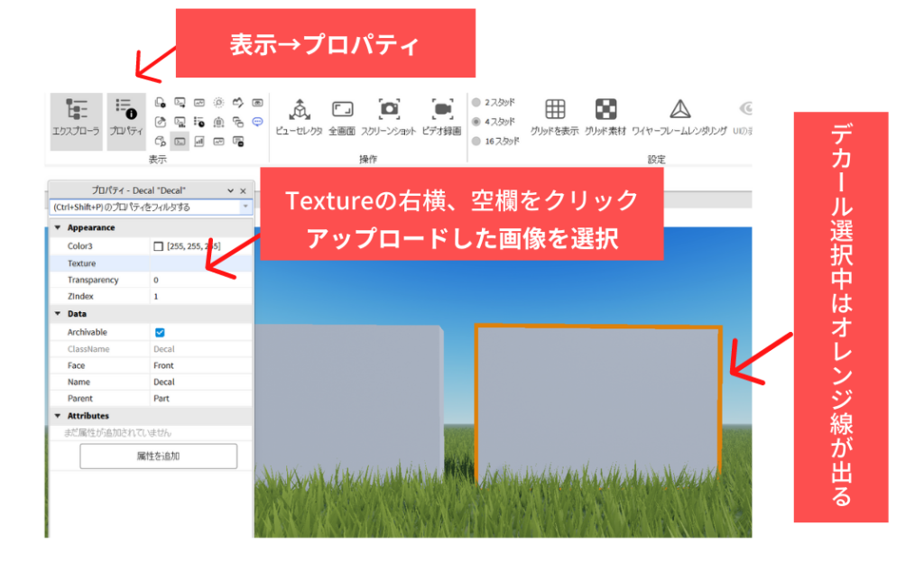
Task: Open the View Selector (ビューセレクタ) tool
Action: (x=299, y=116)
